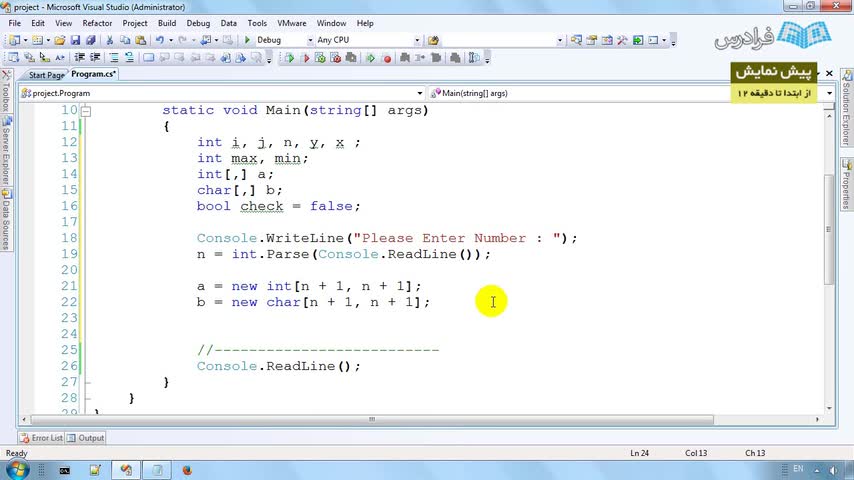Screen dimensions: 854x480
Task: Click the Paste clipboard icon
Action: click(x=141, y=40)
